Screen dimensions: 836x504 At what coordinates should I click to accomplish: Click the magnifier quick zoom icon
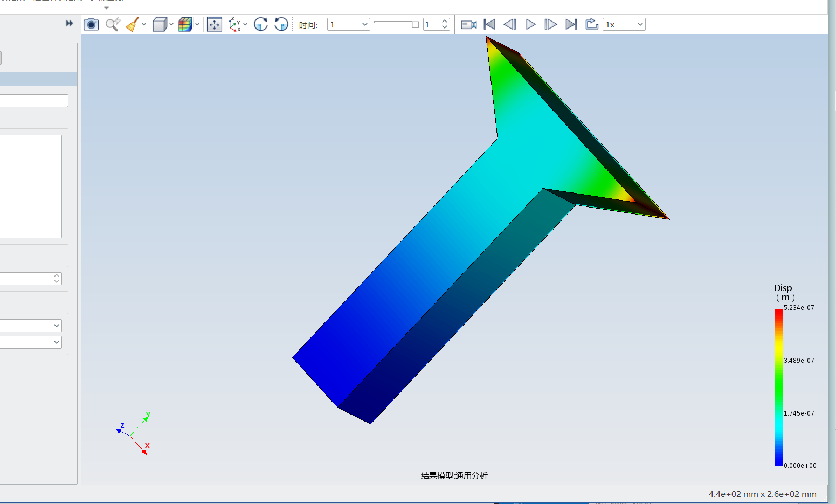tap(113, 24)
